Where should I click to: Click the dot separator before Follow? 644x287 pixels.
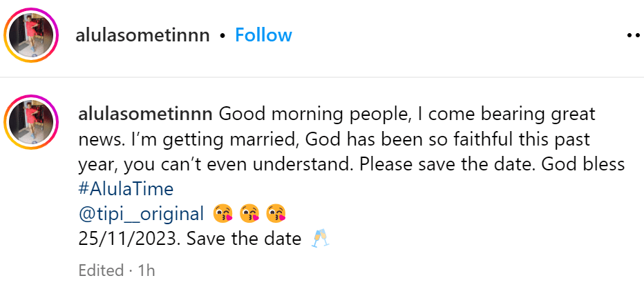[x=223, y=35]
